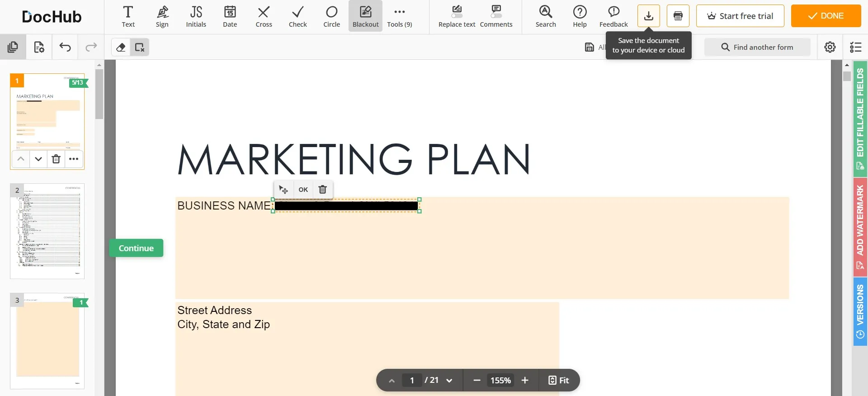Confirm blackout with OK
868x396 pixels.
click(x=303, y=190)
